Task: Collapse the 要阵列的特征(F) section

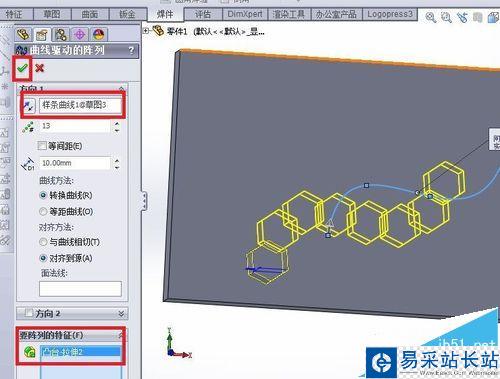Action: pos(121,335)
